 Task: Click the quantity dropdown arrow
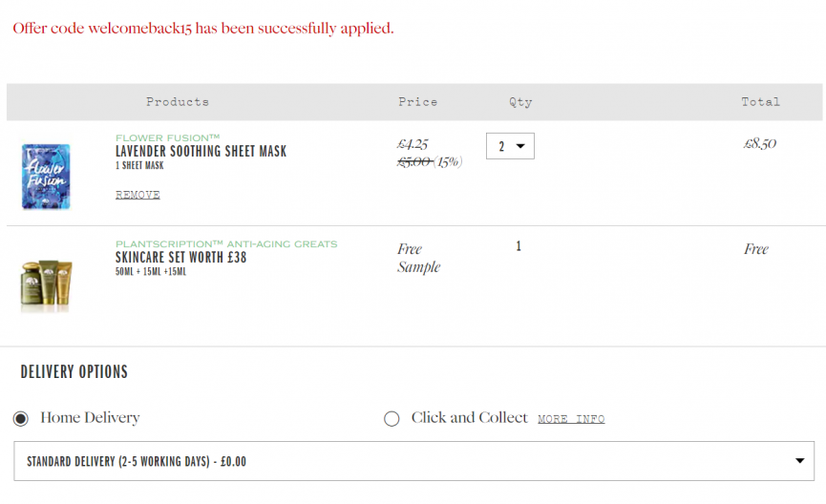point(520,146)
